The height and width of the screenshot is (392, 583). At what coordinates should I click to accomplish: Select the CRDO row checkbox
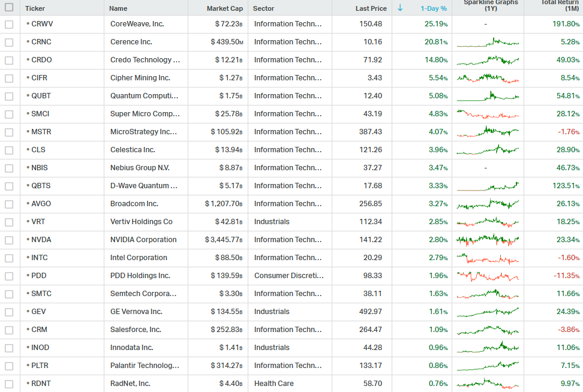(9, 60)
